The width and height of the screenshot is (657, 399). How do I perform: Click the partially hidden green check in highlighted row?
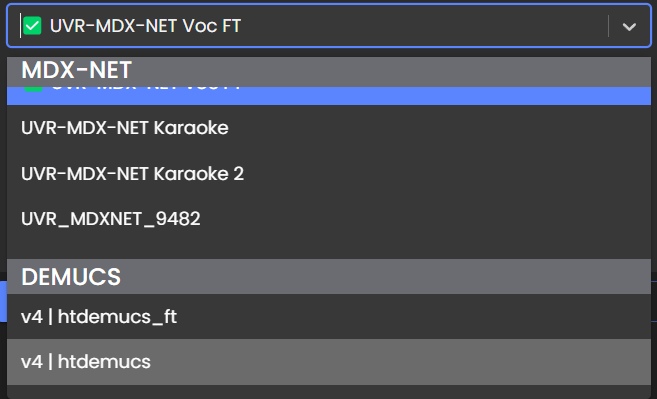[x=34, y=89]
